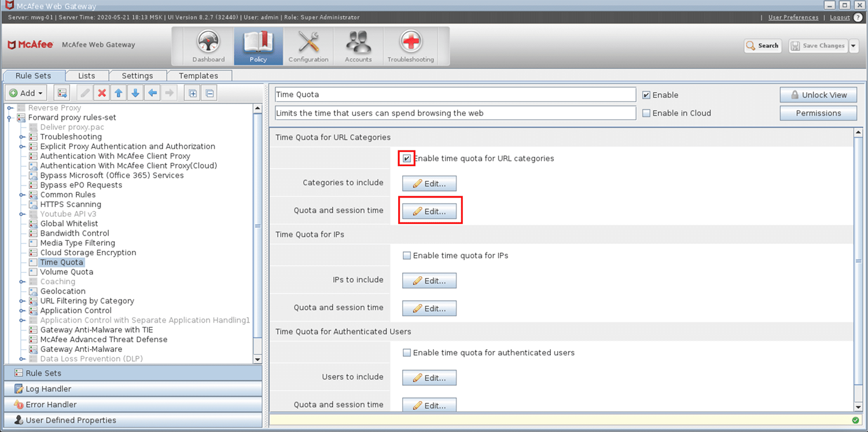The width and height of the screenshot is (868, 432).
Task: Select HTTPS Scanning in the rule tree
Action: (71, 204)
